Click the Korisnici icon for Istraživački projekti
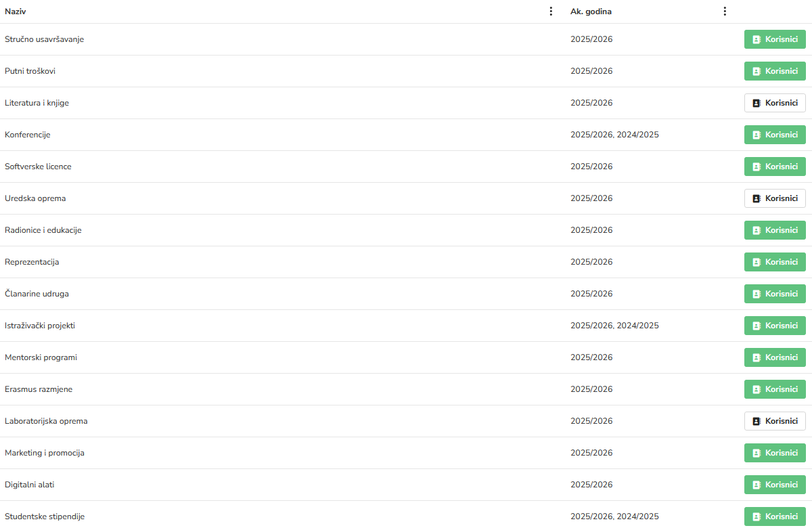This screenshot has height=528, width=812. [x=757, y=326]
